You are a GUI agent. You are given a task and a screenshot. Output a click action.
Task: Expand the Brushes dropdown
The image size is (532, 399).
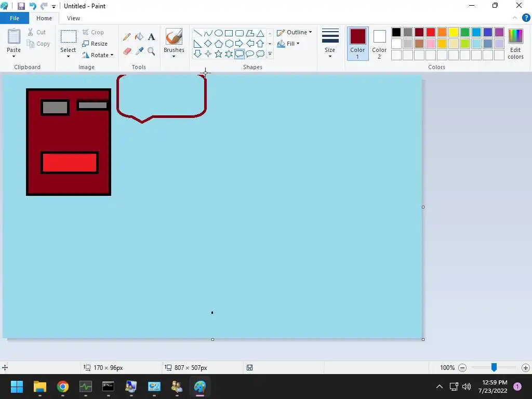click(174, 57)
